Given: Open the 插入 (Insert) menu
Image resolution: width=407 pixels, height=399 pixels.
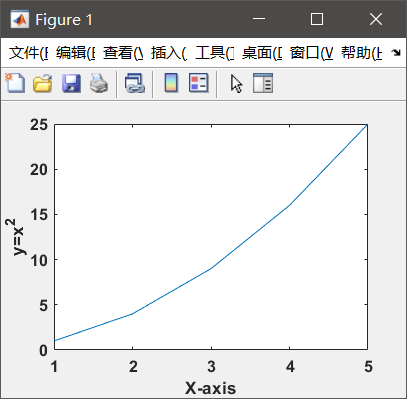Looking at the screenshot, I should 169,53.
